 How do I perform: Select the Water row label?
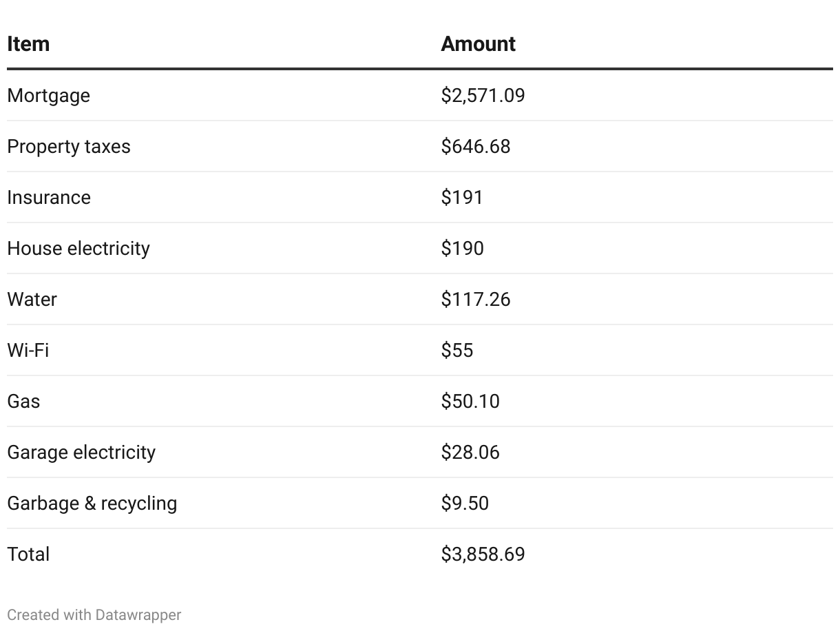32,300
